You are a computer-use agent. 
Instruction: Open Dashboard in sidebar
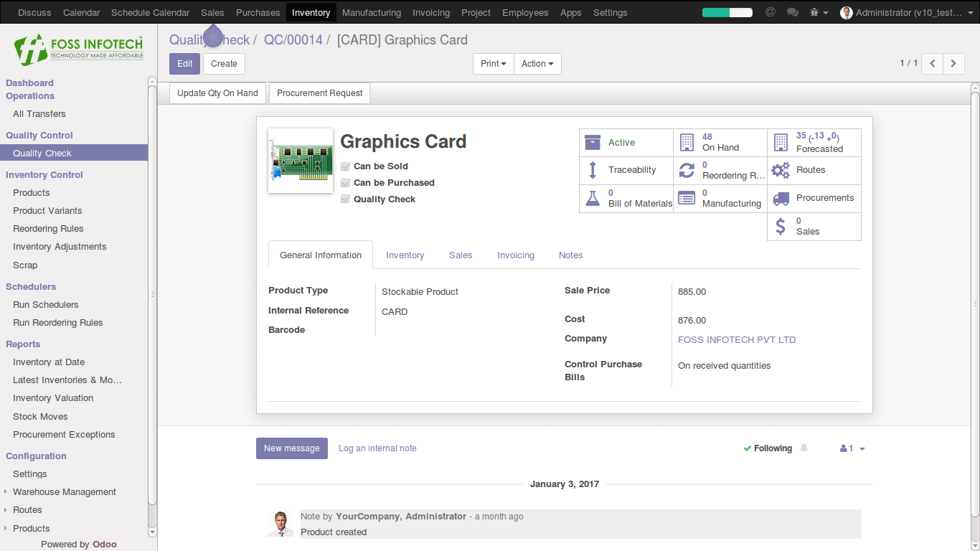pos(30,83)
